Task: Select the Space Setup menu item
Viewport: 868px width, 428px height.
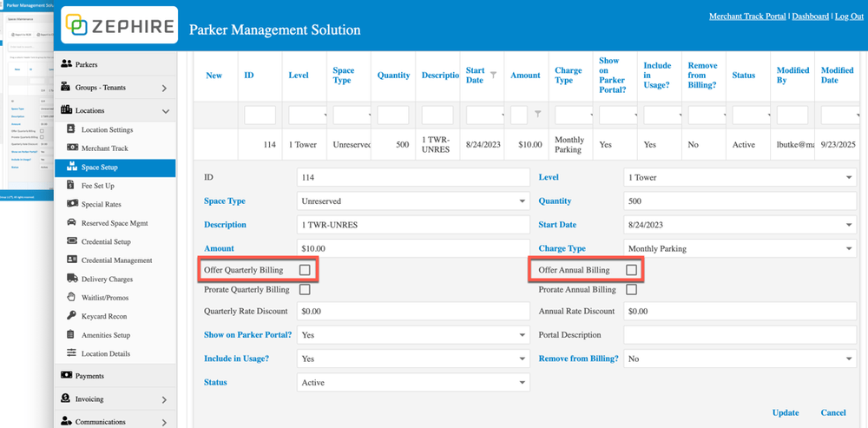Action: click(115, 168)
